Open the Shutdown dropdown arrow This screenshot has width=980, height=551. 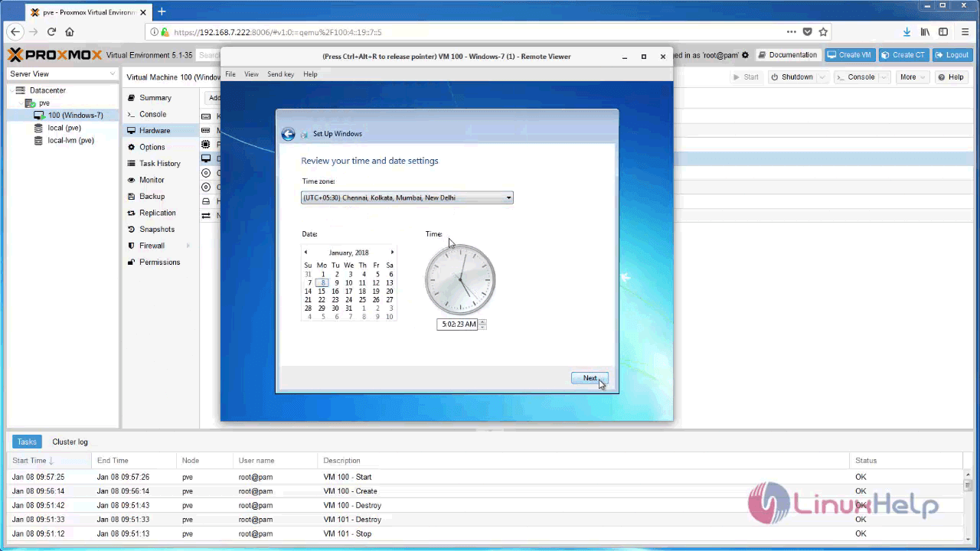coord(822,77)
